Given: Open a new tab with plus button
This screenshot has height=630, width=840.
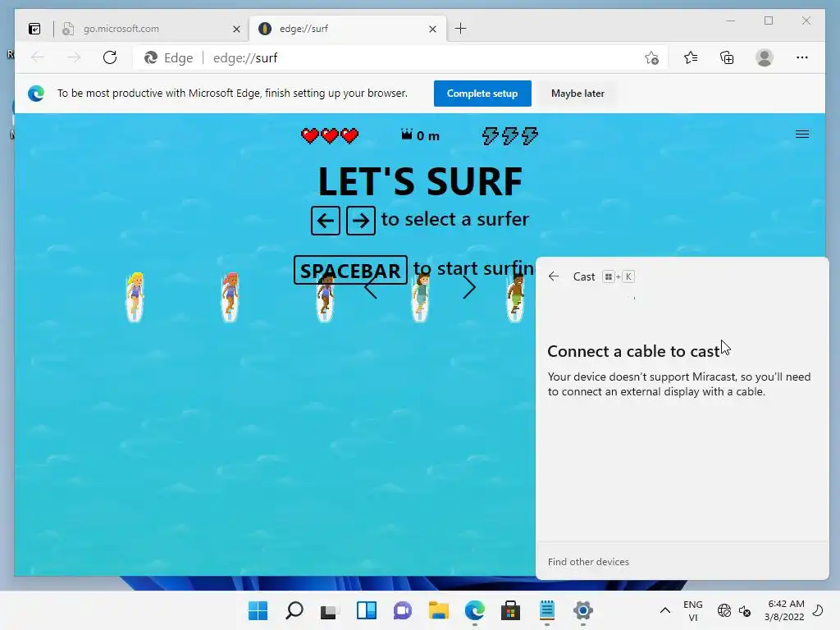Looking at the screenshot, I should (461, 29).
